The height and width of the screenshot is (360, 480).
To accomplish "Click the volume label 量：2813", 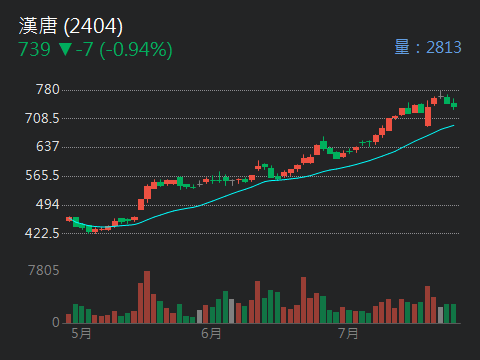I will (x=428, y=47).
